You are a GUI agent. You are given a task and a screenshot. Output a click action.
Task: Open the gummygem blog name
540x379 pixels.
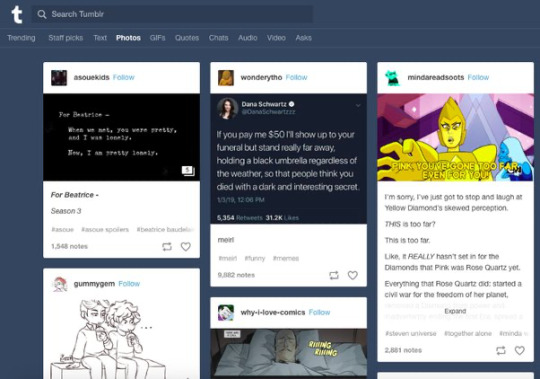coord(94,284)
